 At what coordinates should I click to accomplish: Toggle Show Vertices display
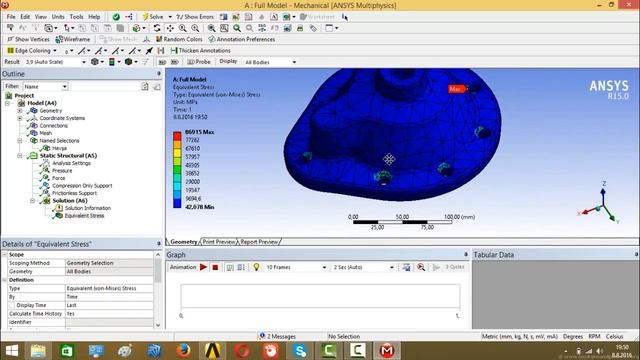[29, 39]
